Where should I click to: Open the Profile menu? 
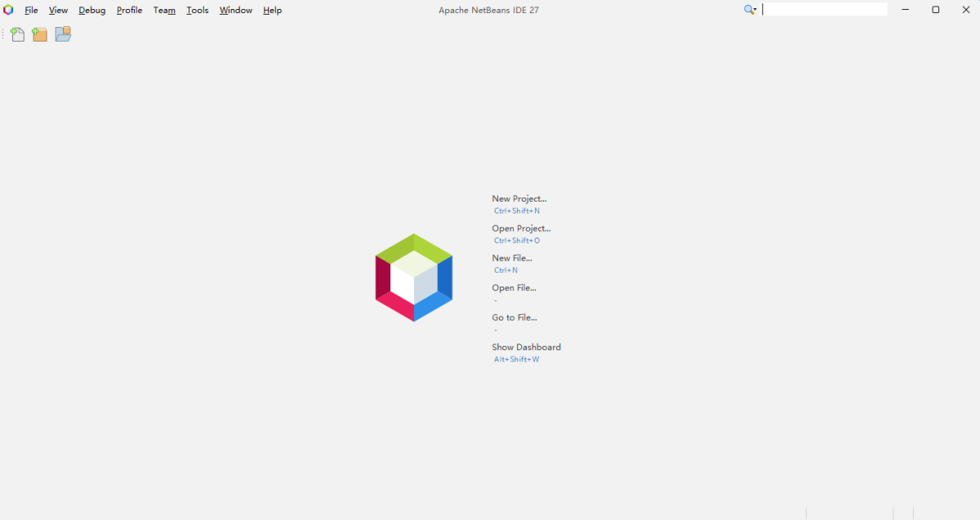coord(129,11)
